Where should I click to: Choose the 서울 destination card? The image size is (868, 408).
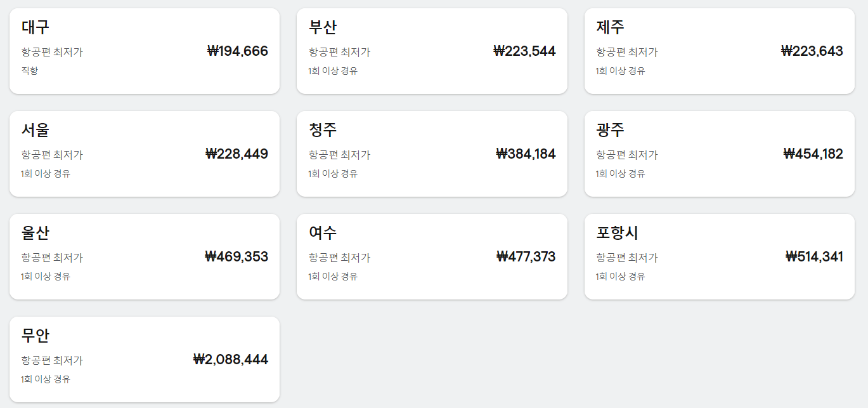tap(145, 154)
